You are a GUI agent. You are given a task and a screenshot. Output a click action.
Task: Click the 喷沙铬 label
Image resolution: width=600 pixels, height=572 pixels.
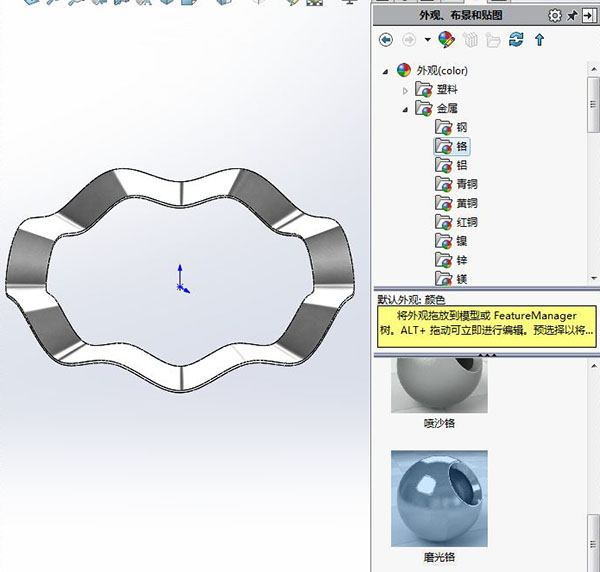pyautogui.click(x=439, y=423)
